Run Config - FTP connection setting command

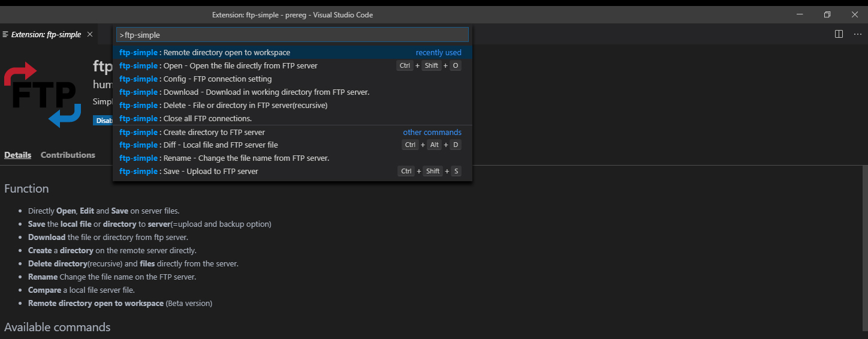point(293,79)
